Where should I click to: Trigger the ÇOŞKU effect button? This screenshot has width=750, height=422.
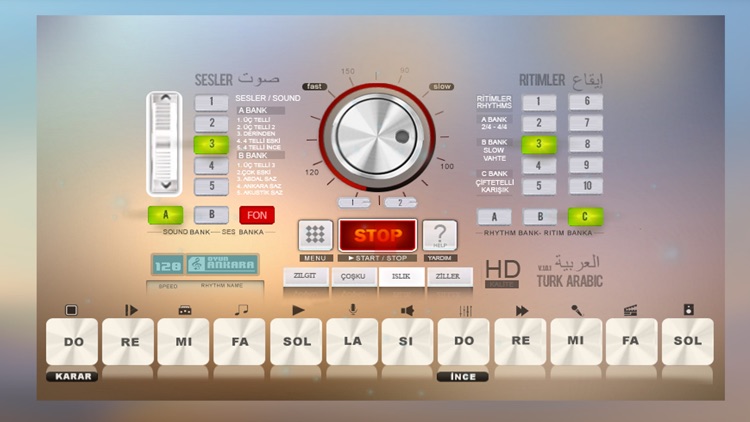pos(353,277)
